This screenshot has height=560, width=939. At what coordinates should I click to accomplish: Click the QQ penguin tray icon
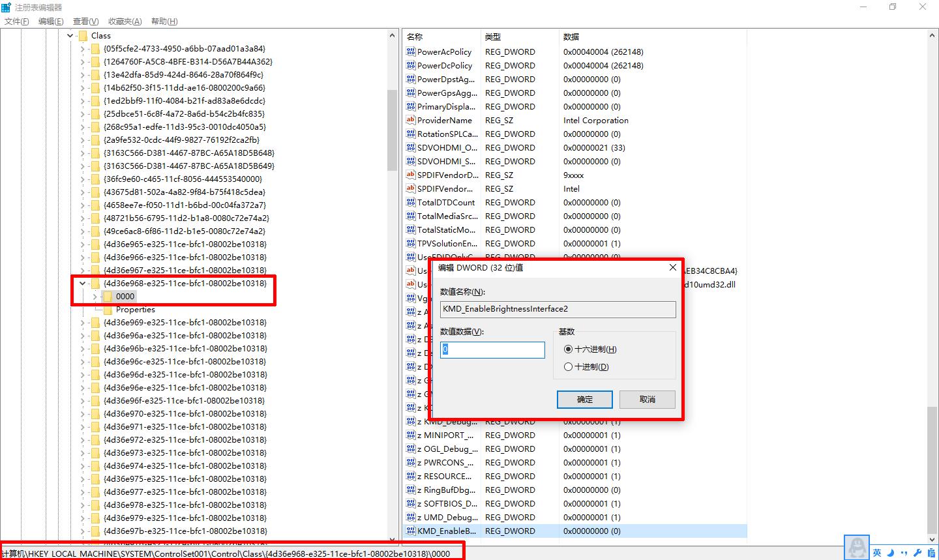pos(856,546)
